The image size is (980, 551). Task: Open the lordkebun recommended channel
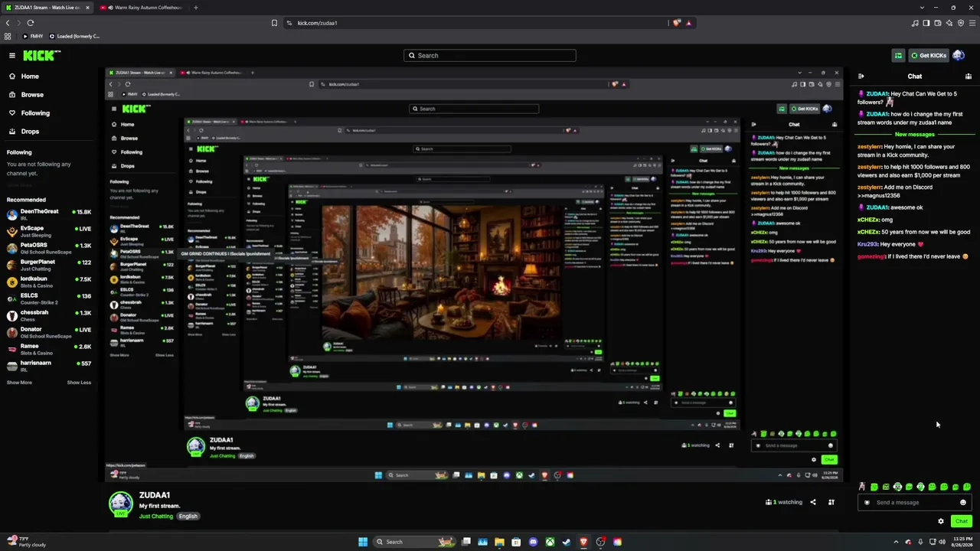tap(49, 282)
